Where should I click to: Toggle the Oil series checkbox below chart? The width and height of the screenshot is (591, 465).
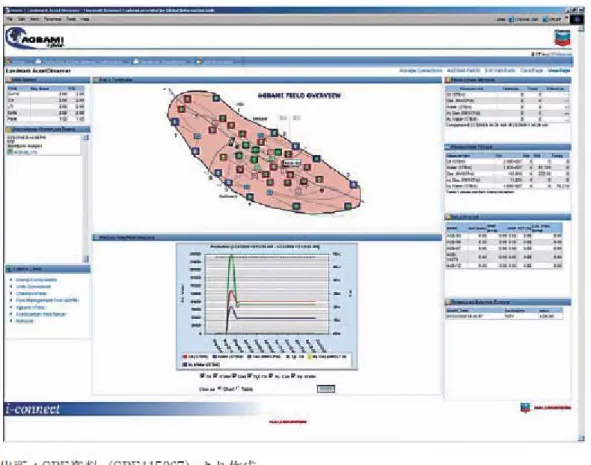202,376
